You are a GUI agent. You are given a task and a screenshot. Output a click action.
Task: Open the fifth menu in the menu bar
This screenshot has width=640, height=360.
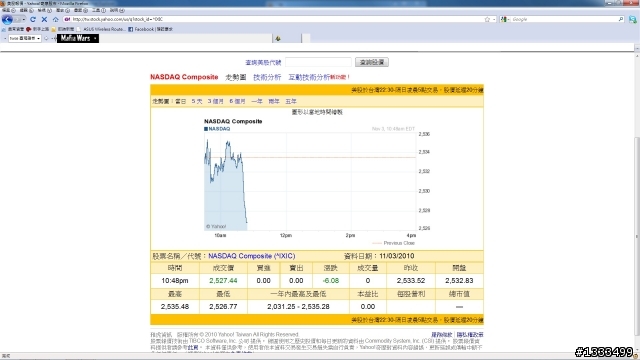80,10
